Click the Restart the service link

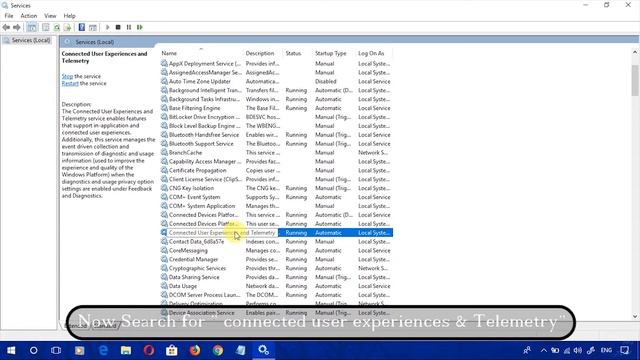(70, 83)
